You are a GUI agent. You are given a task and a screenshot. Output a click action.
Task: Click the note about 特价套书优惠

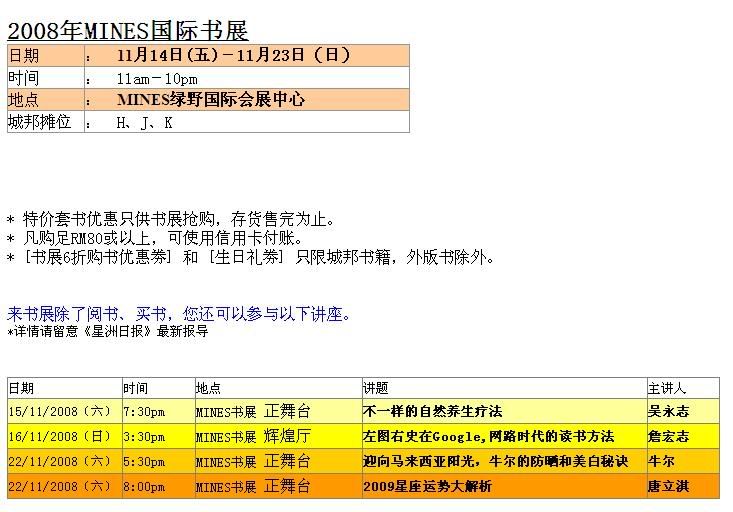click(172, 219)
